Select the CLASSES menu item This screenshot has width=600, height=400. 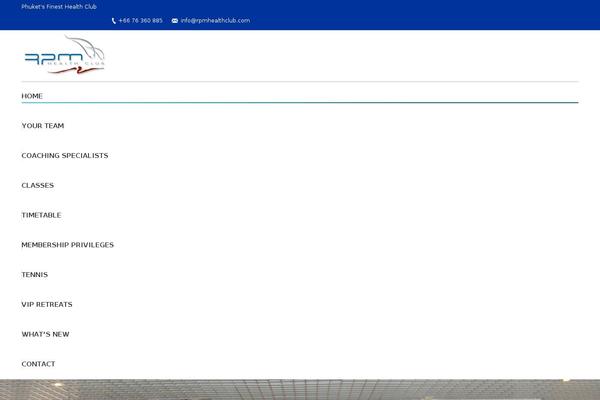(38, 185)
